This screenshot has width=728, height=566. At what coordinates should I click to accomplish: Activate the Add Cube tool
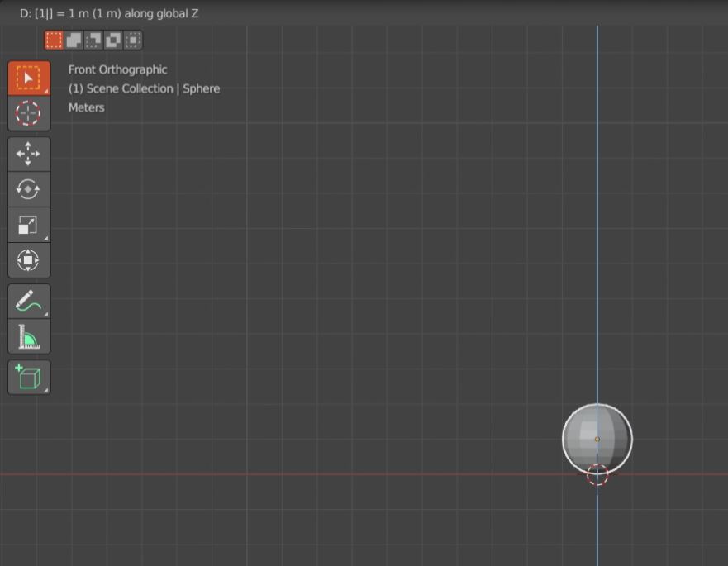(28, 377)
